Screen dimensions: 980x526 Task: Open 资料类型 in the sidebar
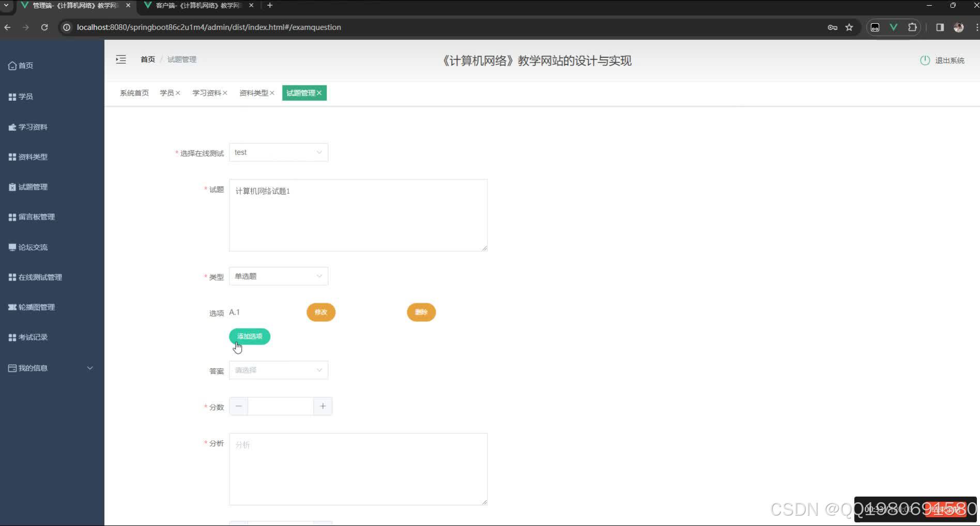[x=28, y=157]
